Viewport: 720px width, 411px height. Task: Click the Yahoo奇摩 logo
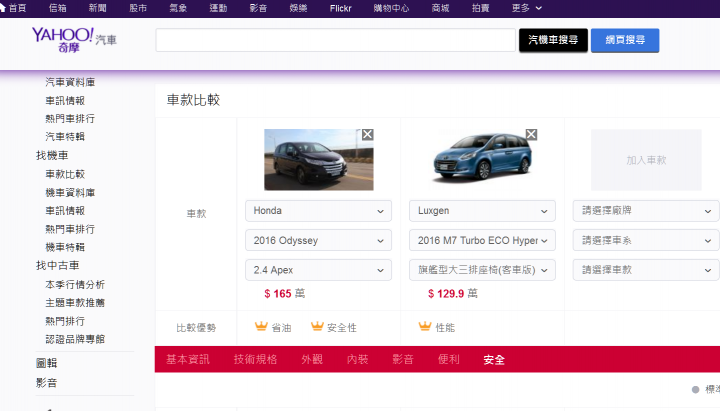62,39
